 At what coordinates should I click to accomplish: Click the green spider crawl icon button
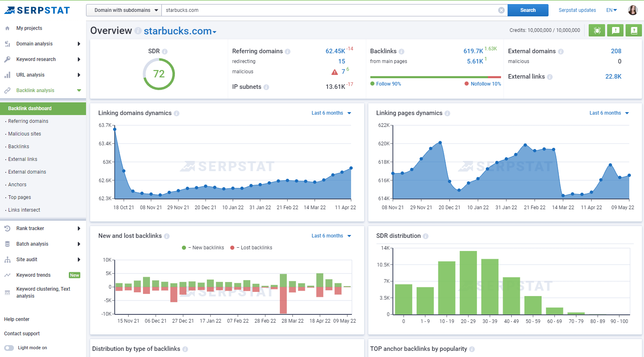point(596,30)
